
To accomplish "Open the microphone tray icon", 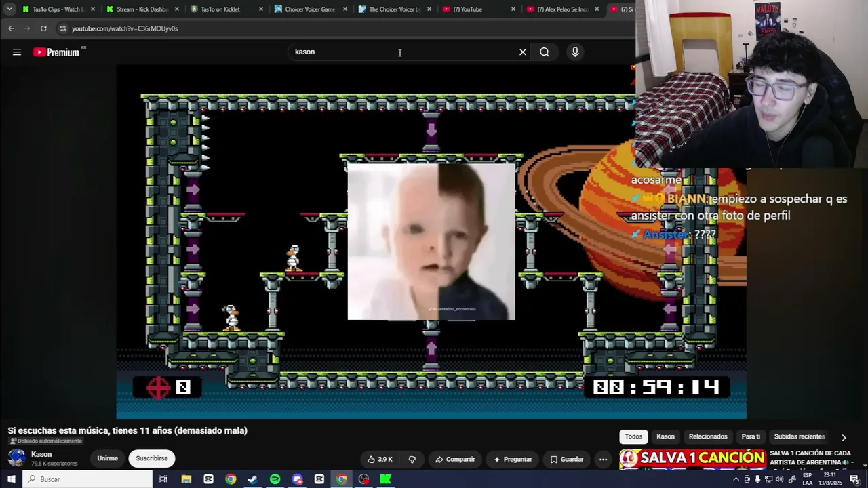I will point(757,479).
